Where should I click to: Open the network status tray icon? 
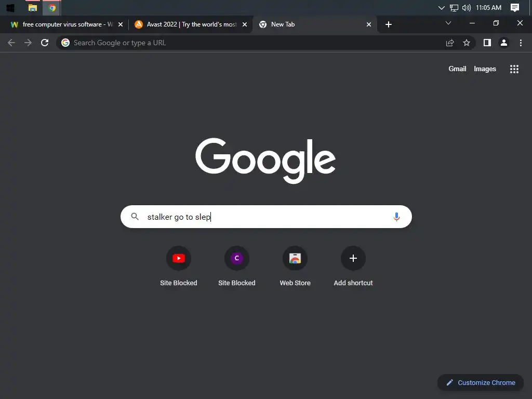454,8
